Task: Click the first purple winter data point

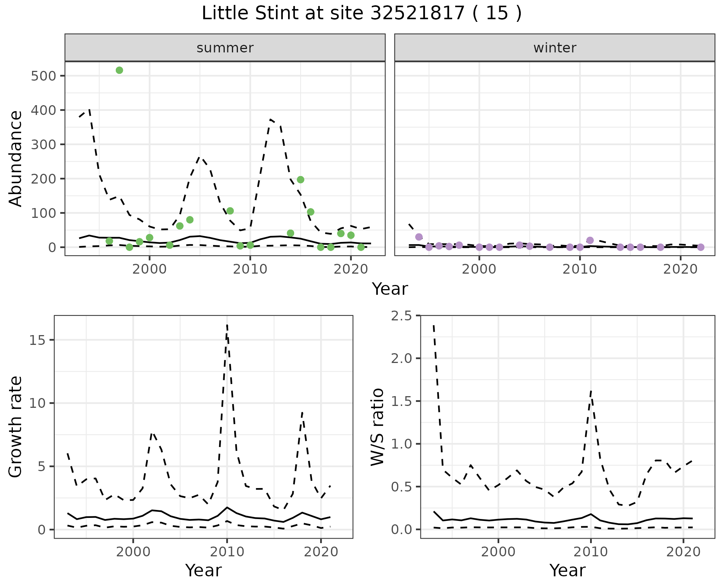Action: 419,237
